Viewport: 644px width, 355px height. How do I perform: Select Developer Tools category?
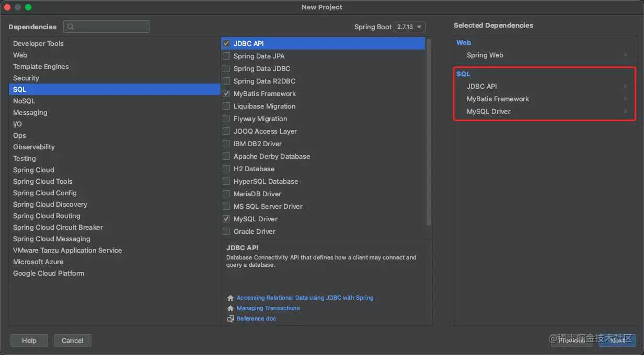pos(114,43)
